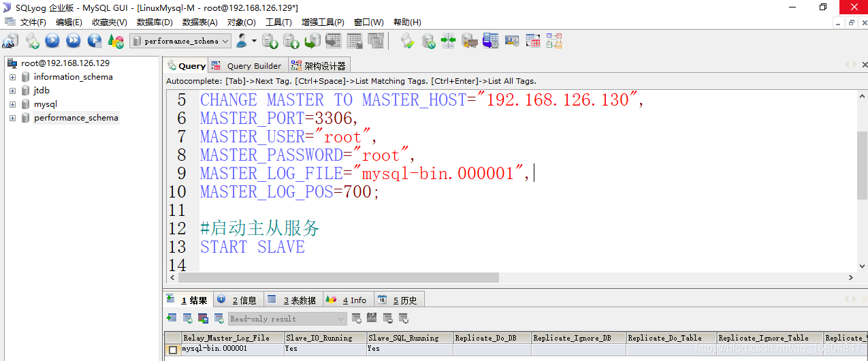Open the user manager icon
Viewport: 868px width, 361px height.
[242, 41]
